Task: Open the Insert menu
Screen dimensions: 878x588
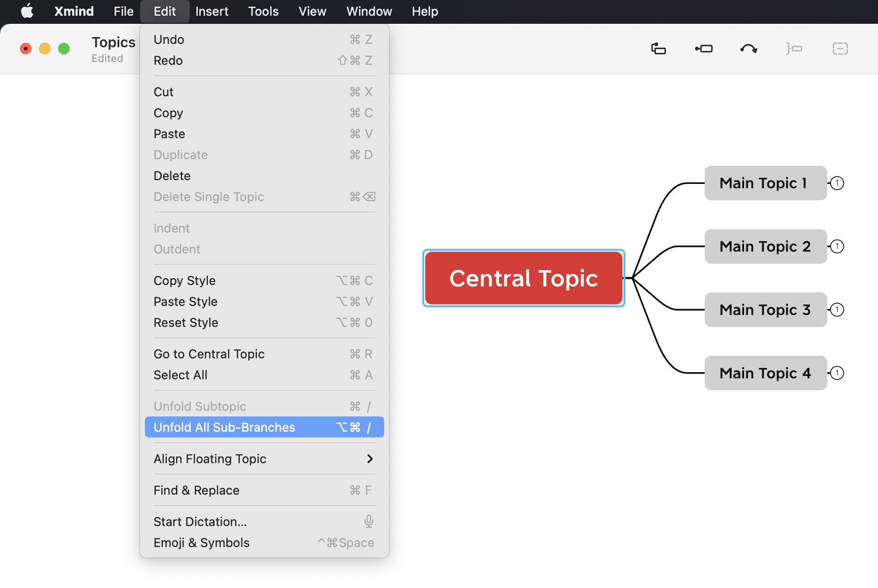Action: (x=212, y=11)
